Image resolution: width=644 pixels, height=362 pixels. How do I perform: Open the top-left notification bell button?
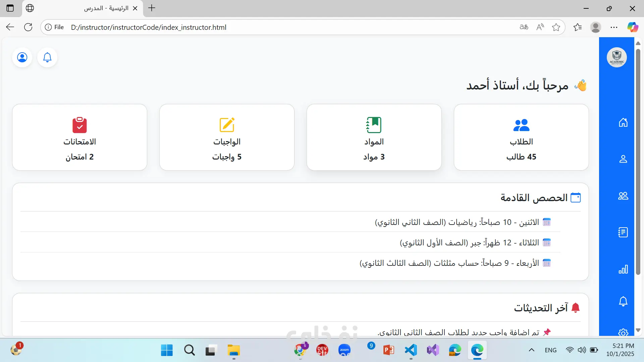coord(47,57)
